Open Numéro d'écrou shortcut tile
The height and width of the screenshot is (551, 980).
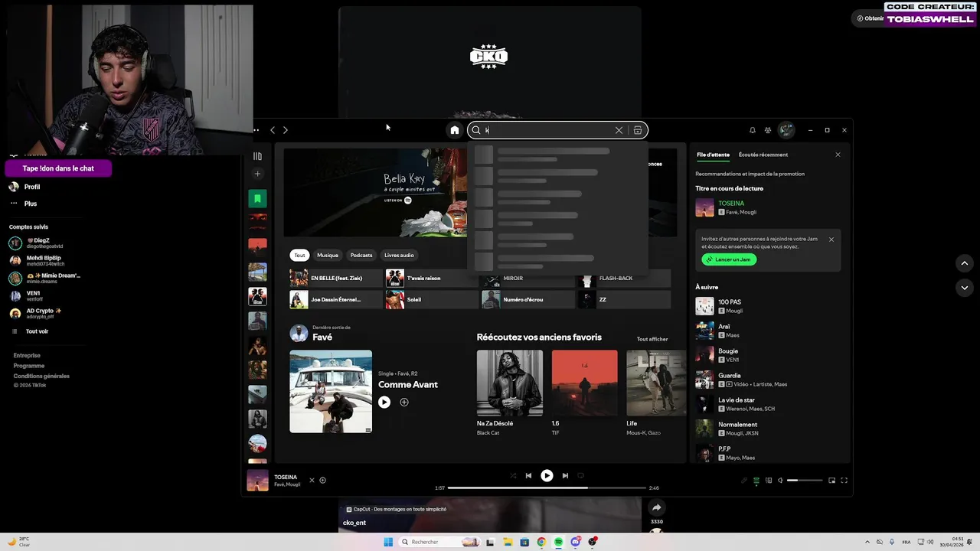pyautogui.click(x=528, y=299)
